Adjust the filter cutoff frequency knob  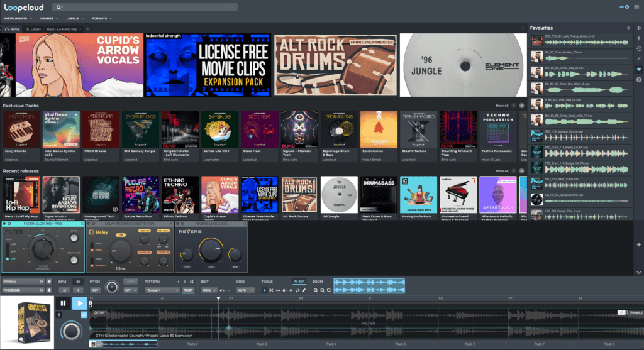43,249
